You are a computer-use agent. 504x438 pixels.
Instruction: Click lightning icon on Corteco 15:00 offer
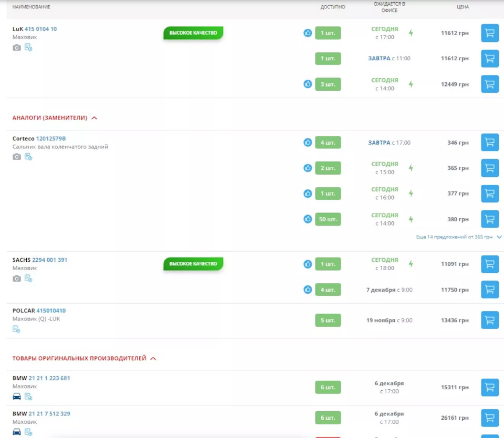point(411,168)
